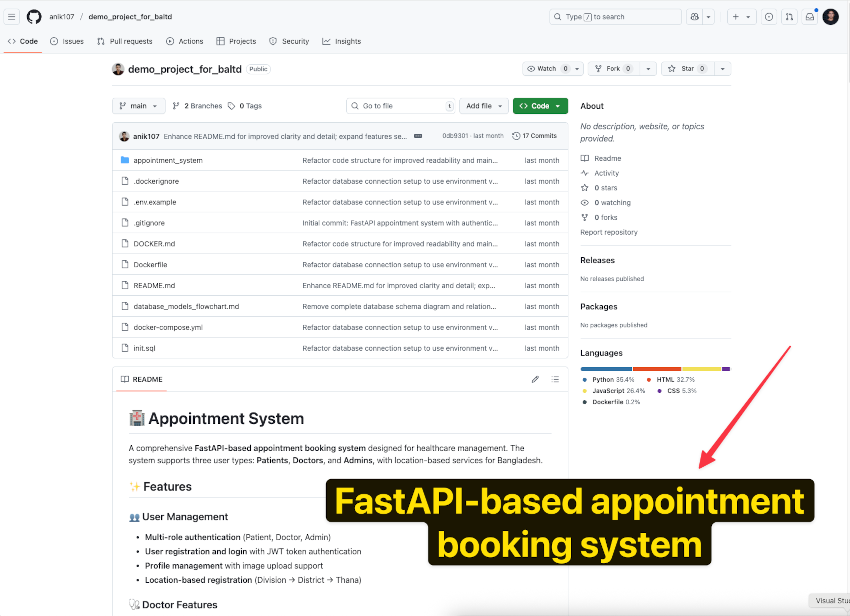Star this repository
Screen dimensions: 850x616
687,69
